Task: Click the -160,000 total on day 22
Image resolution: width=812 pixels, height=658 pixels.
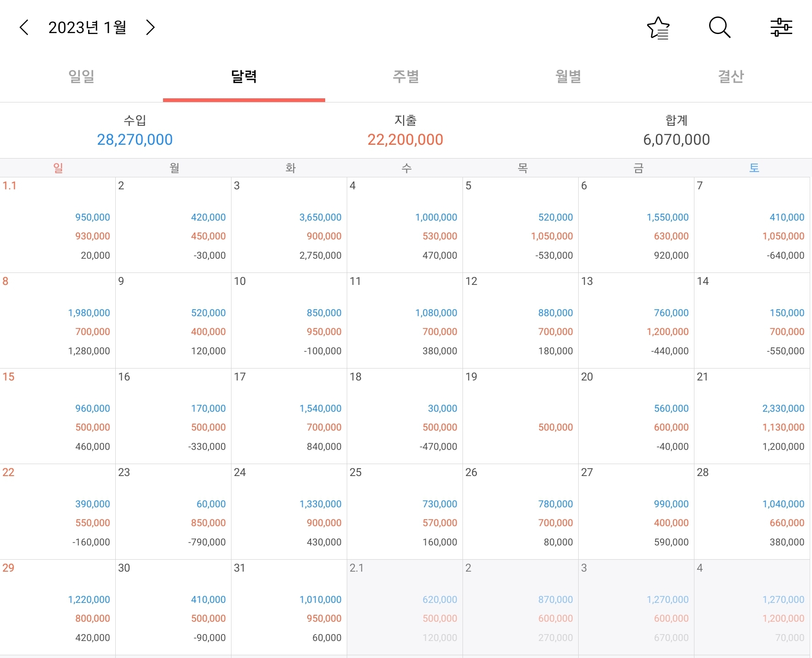Action: [x=91, y=542]
